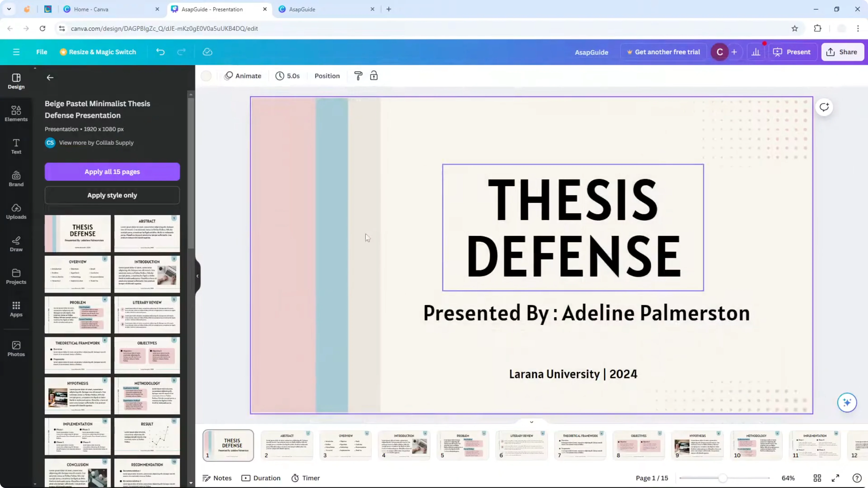
Task: Go back from template details panel
Action: pyautogui.click(x=50, y=78)
